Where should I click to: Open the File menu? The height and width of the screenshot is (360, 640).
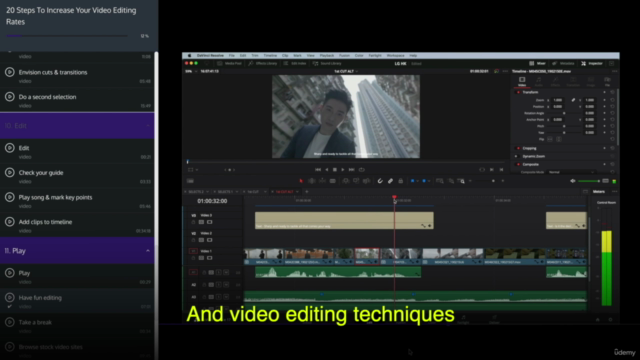click(232, 56)
